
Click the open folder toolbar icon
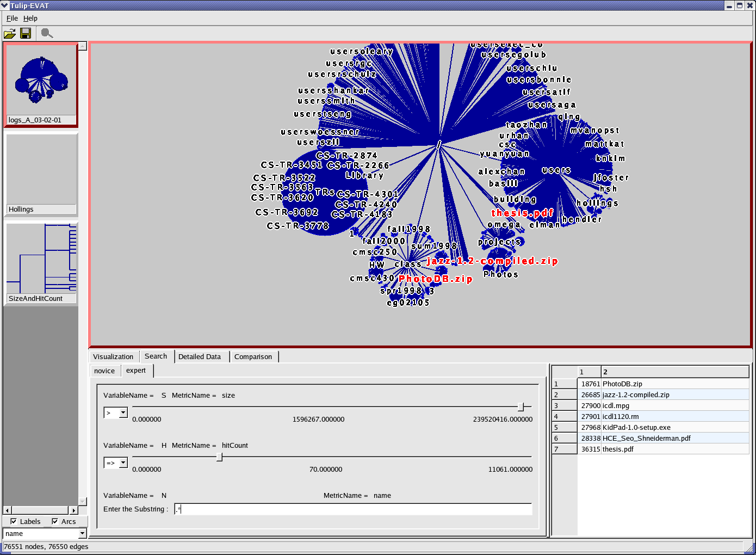(x=10, y=34)
